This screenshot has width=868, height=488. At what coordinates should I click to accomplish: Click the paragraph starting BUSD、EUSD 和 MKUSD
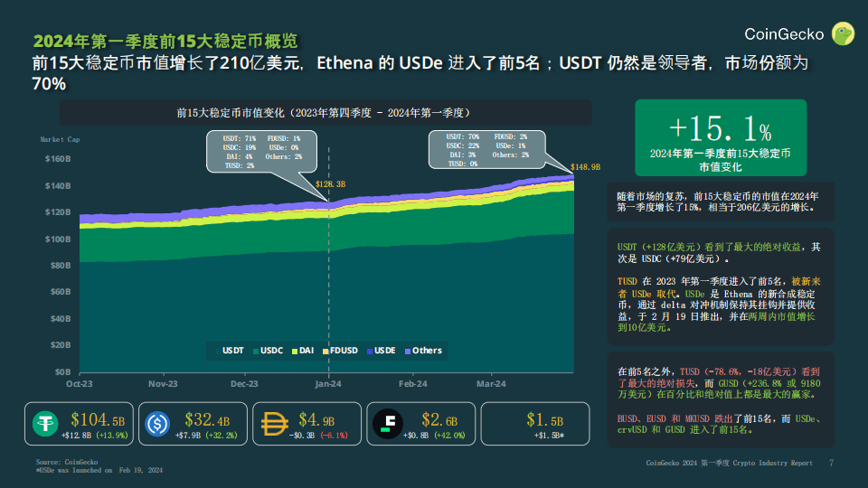point(719,425)
